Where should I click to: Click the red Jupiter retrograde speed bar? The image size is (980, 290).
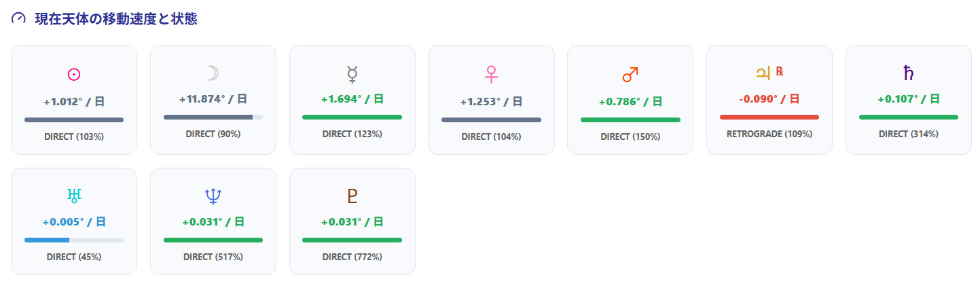coord(769,117)
